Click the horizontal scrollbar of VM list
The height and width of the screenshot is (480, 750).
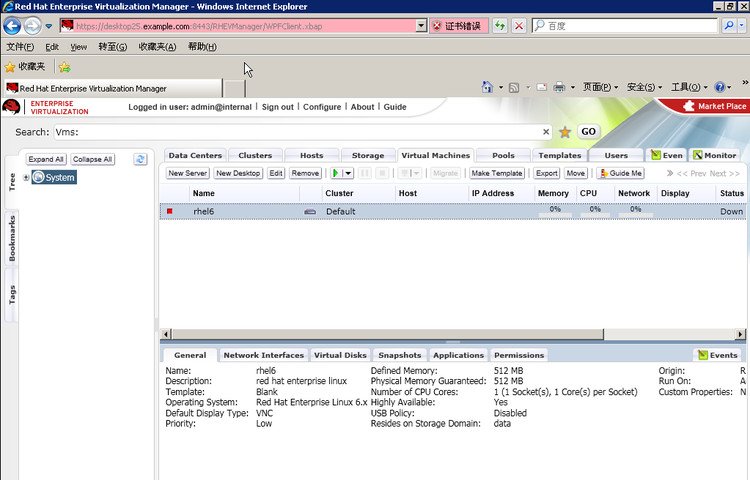coord(387,334)
